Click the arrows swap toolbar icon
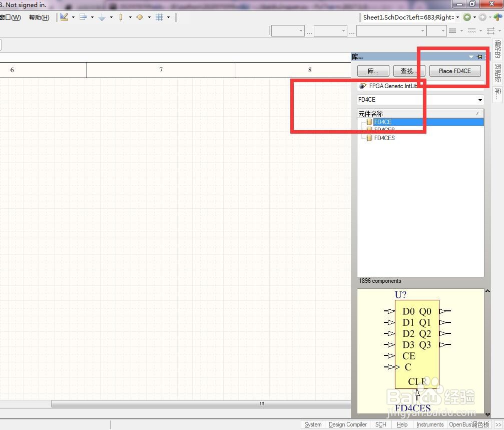504x430 pixels. pyautogui.click(x=490, y=31)
